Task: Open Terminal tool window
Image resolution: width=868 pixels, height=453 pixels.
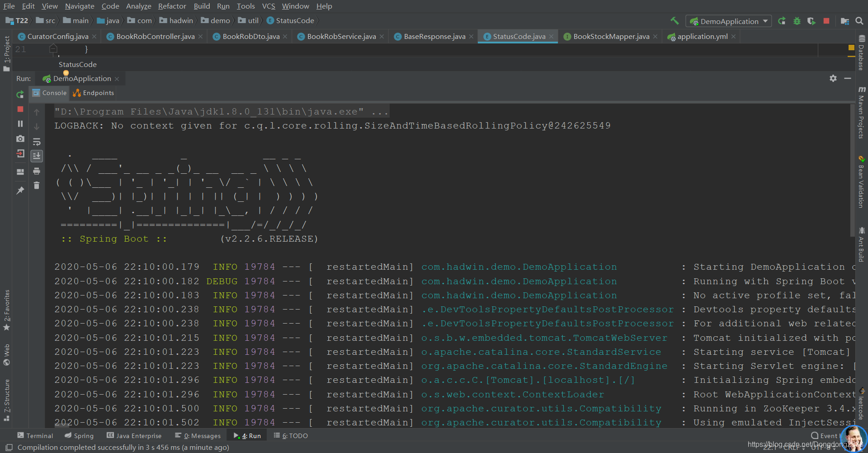Action: point(35,436)
